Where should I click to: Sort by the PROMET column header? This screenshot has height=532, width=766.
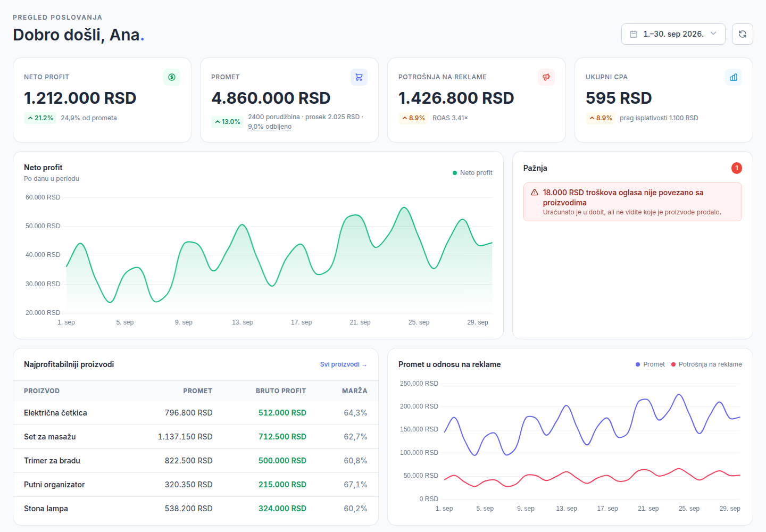click(x=198, y=391)
